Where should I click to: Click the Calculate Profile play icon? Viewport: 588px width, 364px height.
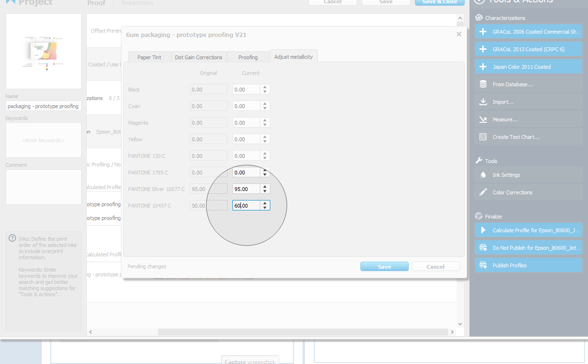[483, 230]
